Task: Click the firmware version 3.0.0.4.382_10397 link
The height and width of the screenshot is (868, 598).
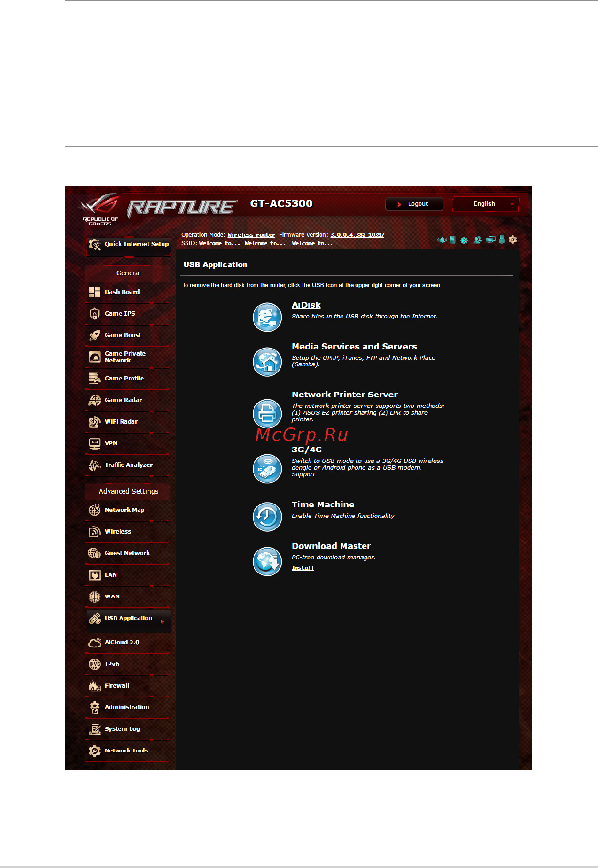Action: click(357, 235)
